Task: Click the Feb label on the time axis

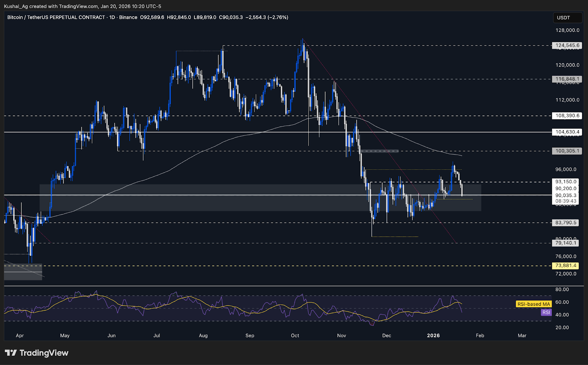Action: pos(480,336)
